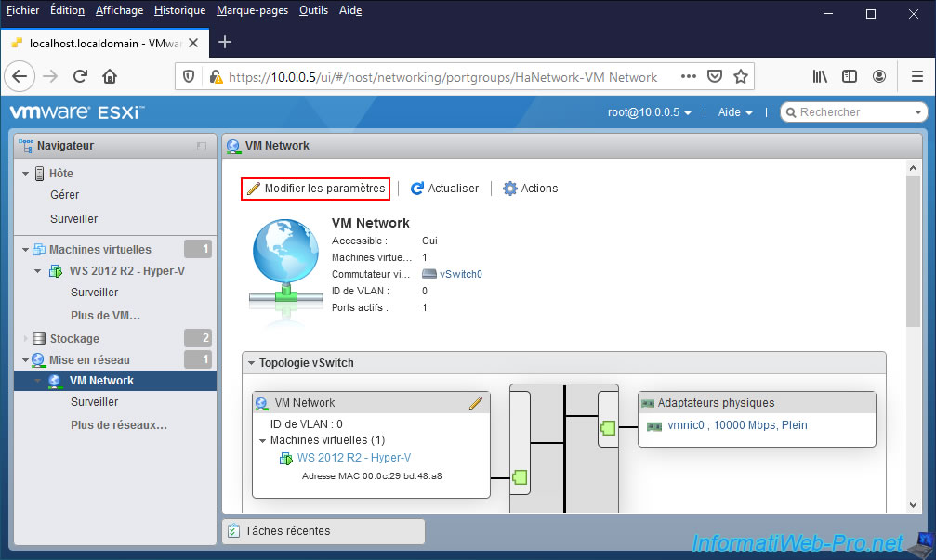Open the Édition menu
936x560 pixels.
pos(68,10)
